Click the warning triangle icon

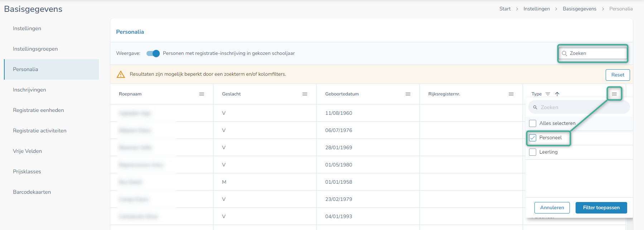click(x=121, y=74)
